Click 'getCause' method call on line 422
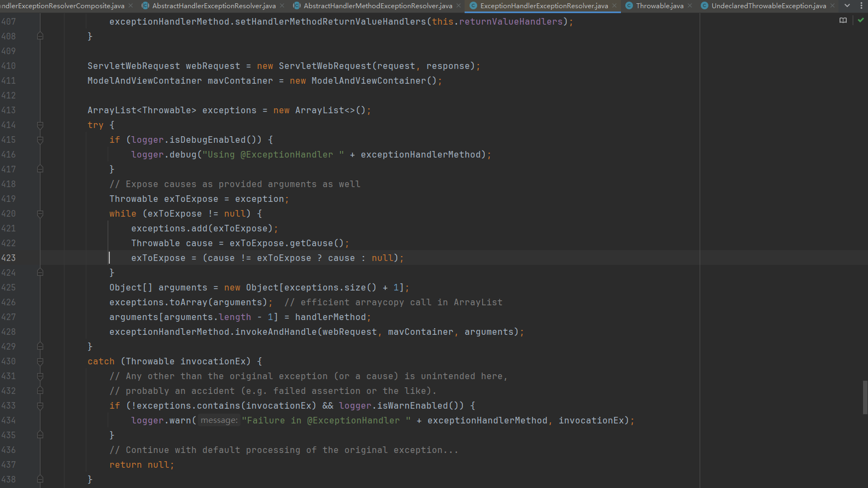This screenshot has height=488, width=868. [312, 243]
